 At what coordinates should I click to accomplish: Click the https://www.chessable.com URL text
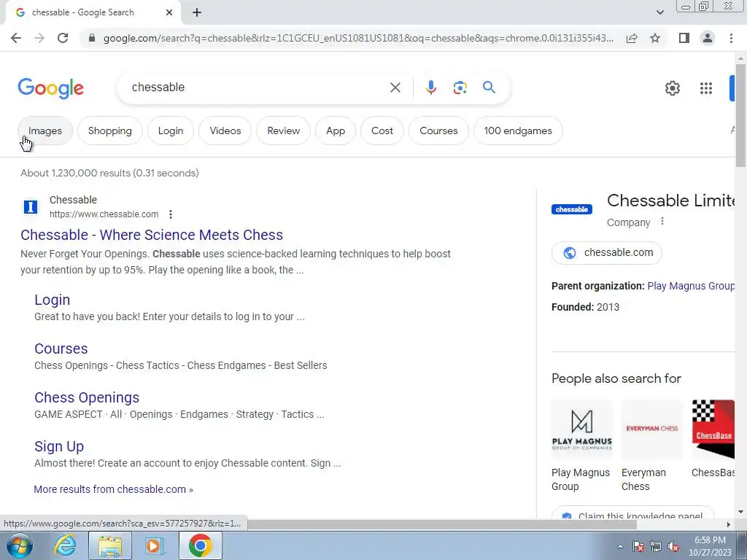pos(104,214)
